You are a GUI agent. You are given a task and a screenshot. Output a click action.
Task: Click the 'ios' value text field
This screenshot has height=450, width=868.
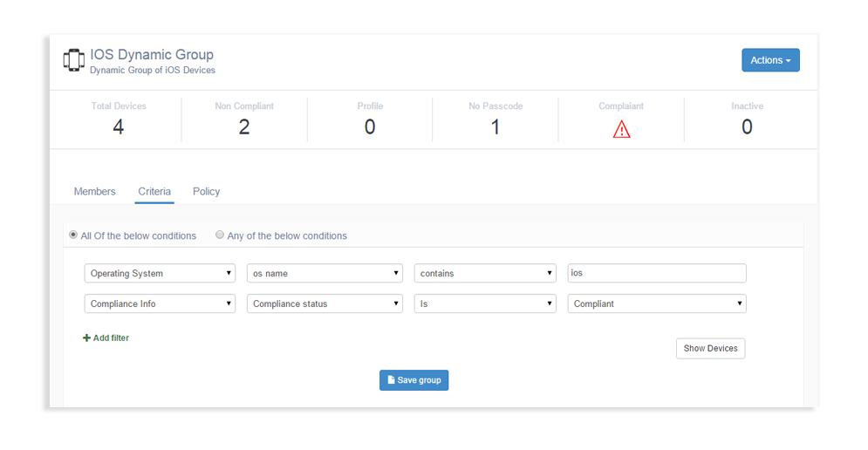tap(657, 273)
